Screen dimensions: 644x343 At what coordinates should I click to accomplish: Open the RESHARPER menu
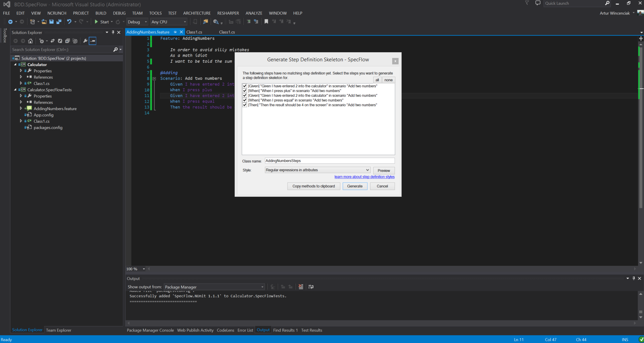click(228, 13)
